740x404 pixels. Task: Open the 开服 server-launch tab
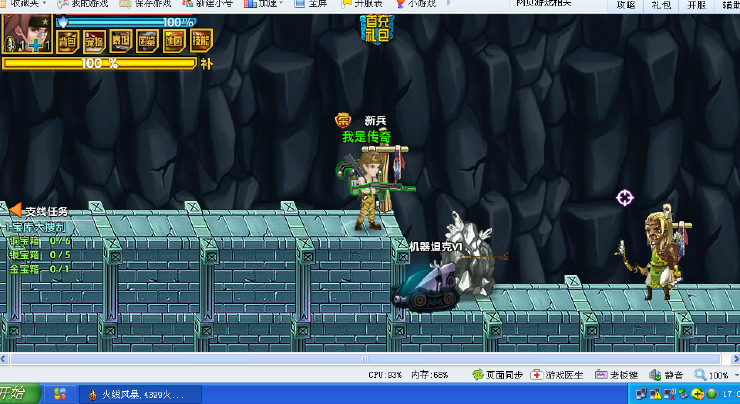697,5
